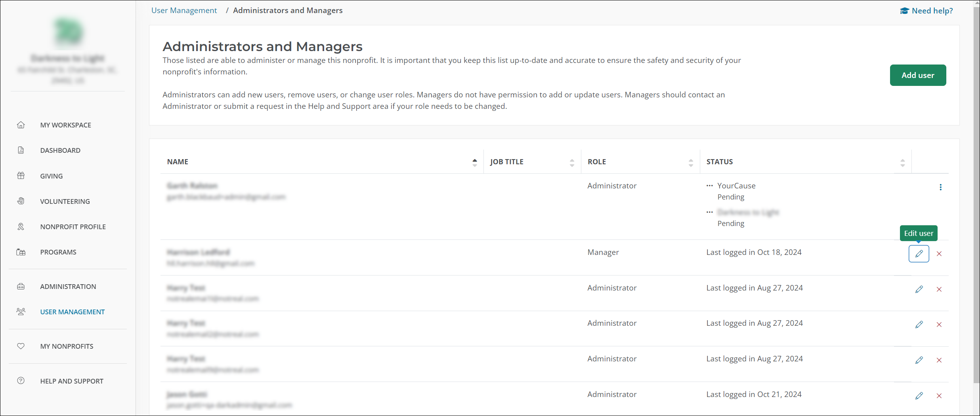The image size is (980, 416).
Task: Click pencil icon for Oct 21, 2024 row
Action: [919, 395]
